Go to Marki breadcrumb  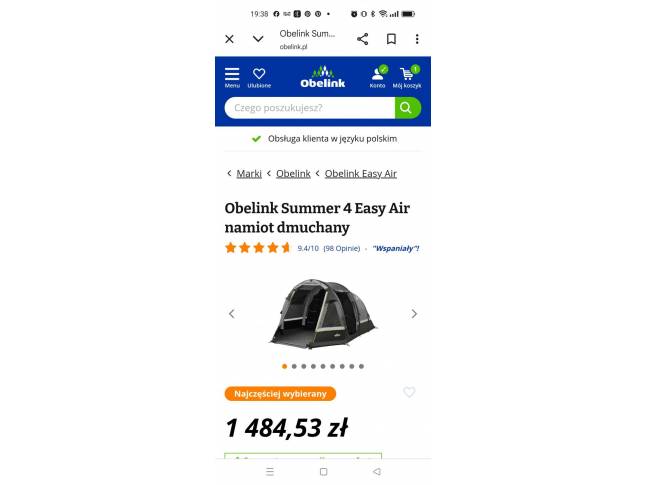coord(249,174)
